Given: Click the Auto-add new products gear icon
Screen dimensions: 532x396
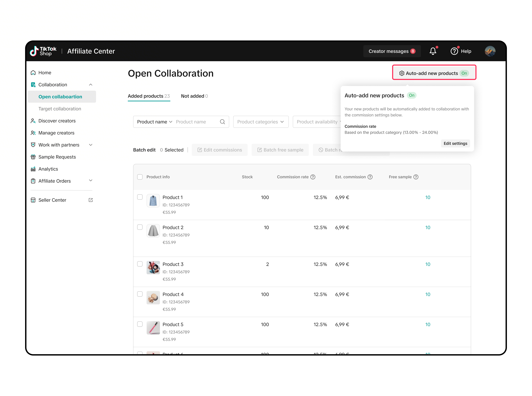Looking at the screenshot, I should click(402, 73).
